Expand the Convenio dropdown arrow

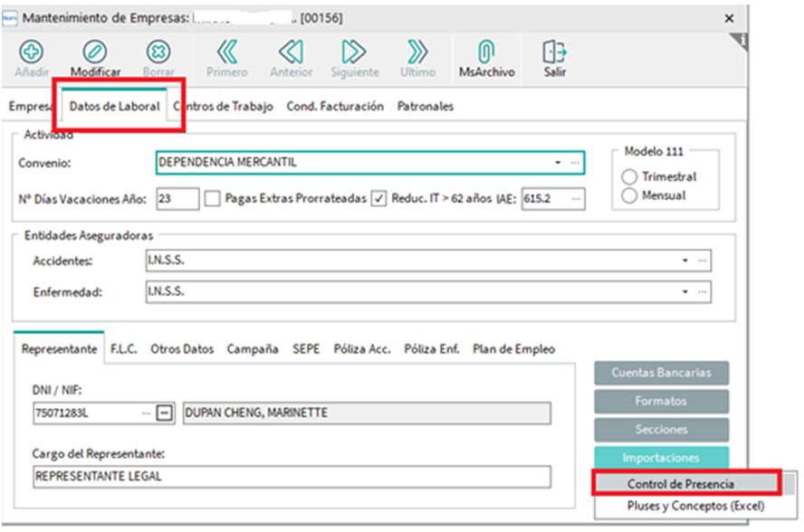click(x=558, y=163)
